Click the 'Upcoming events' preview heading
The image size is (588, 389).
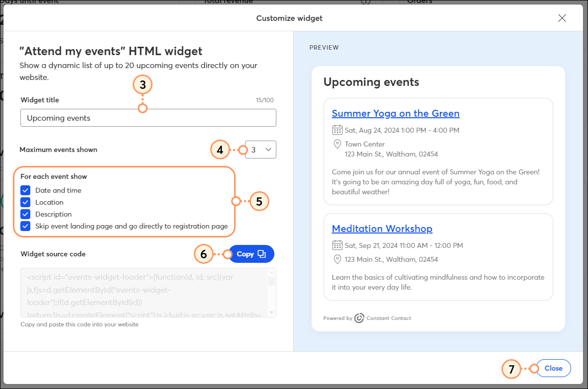371,82
